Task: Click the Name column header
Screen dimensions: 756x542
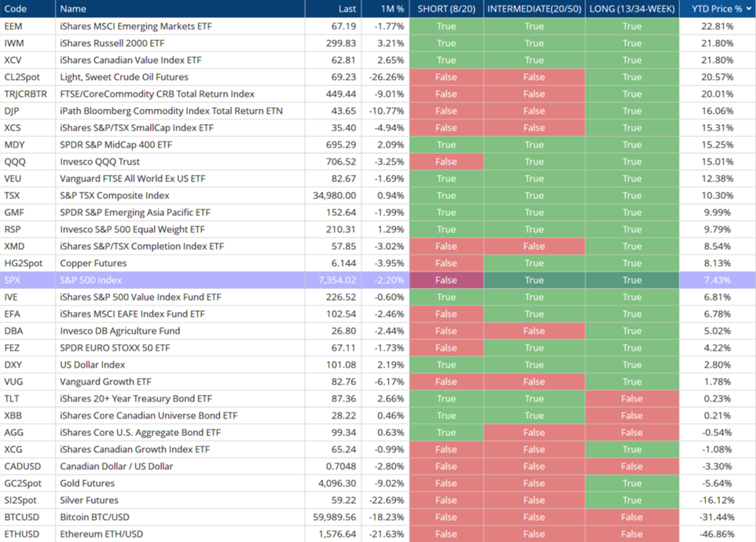Action: pyautogui.click(x=73, y=9)
